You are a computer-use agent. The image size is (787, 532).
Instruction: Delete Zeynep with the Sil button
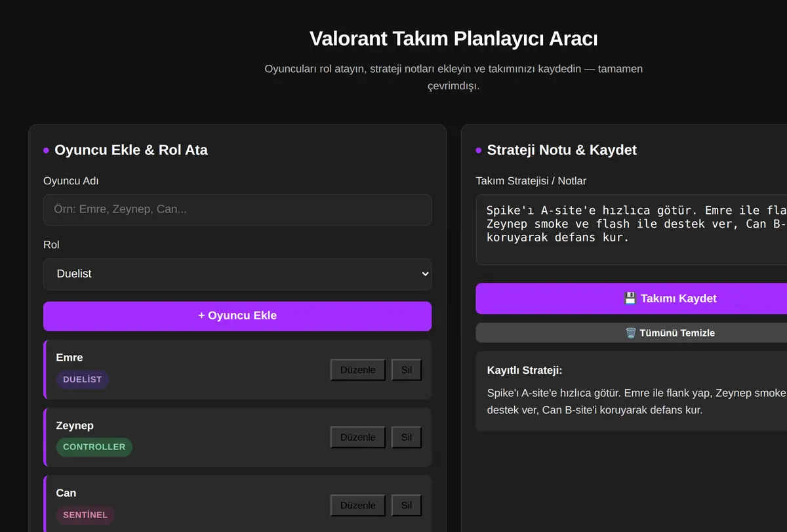[x=407, y=438]
